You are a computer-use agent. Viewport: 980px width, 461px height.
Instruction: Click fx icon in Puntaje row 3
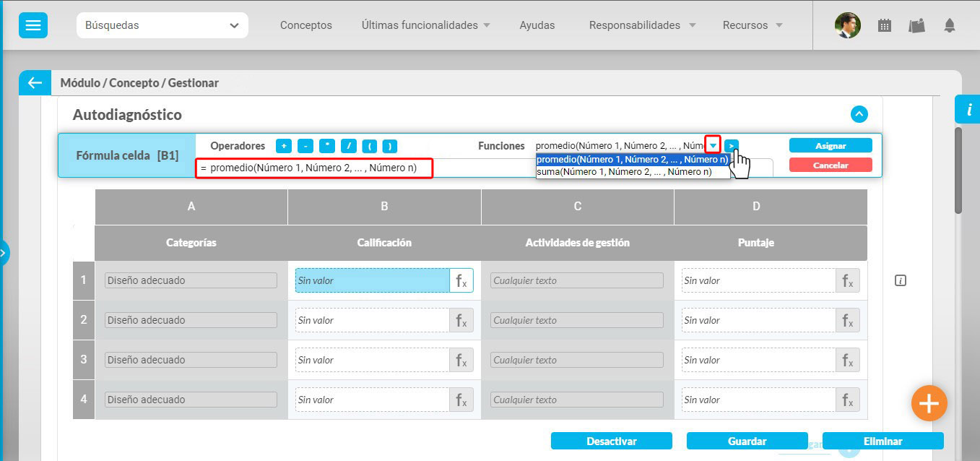(847, 360)
